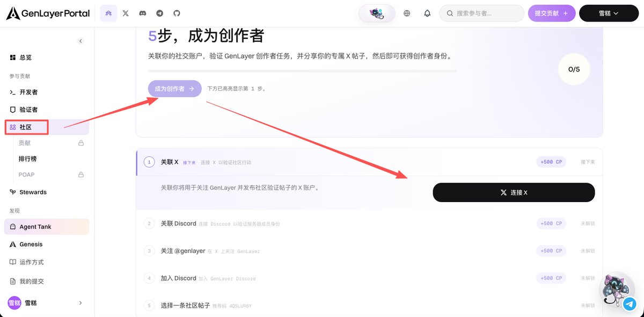Expand step 4 加入 Discord row
This screenshot has height=317, width=644.
coord(369,278)
